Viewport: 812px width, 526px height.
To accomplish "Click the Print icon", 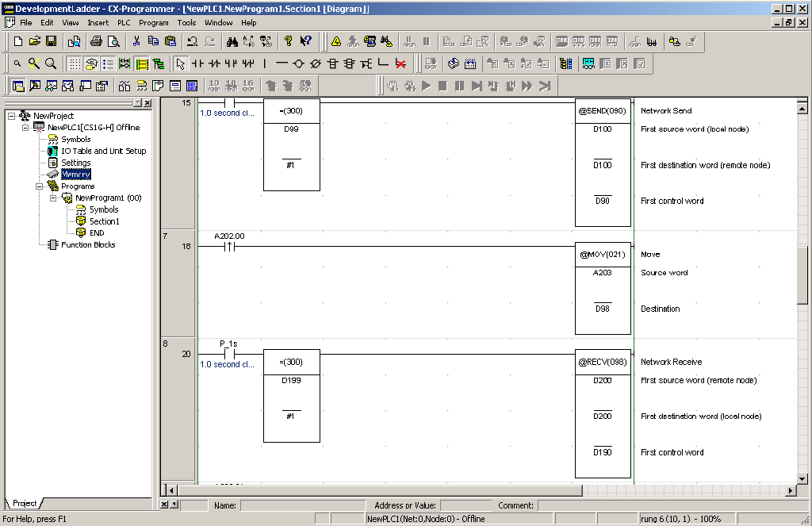I will pyautogui.click(x=96, y=41).
